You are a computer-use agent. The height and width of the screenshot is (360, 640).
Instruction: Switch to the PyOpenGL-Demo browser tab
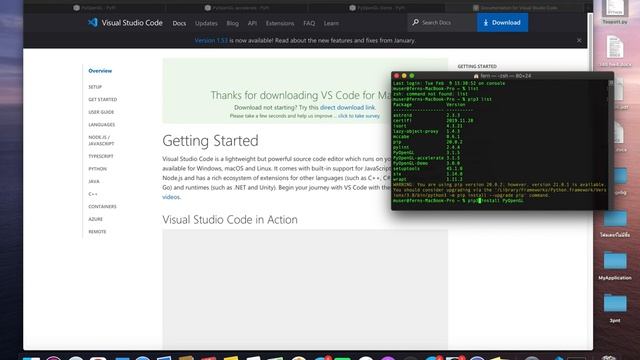[x=377, y=8]
